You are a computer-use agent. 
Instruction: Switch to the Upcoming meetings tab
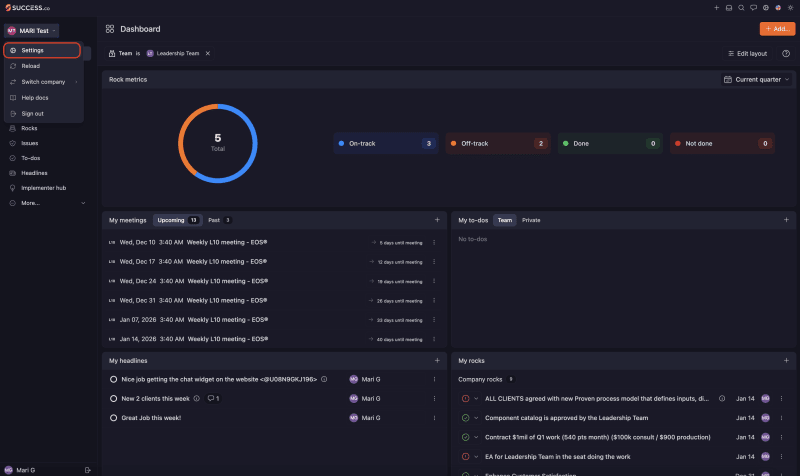[178, 220]
